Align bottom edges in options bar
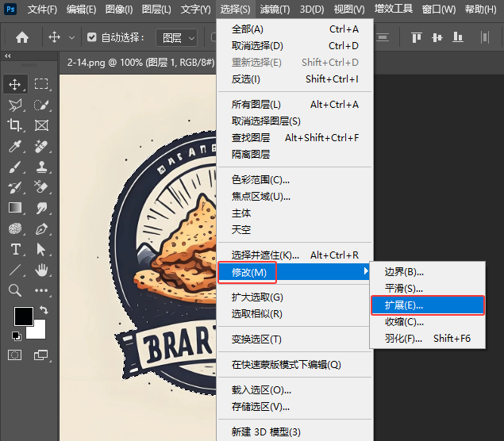This screenshot has width=504, height=441. coord(458,37)
